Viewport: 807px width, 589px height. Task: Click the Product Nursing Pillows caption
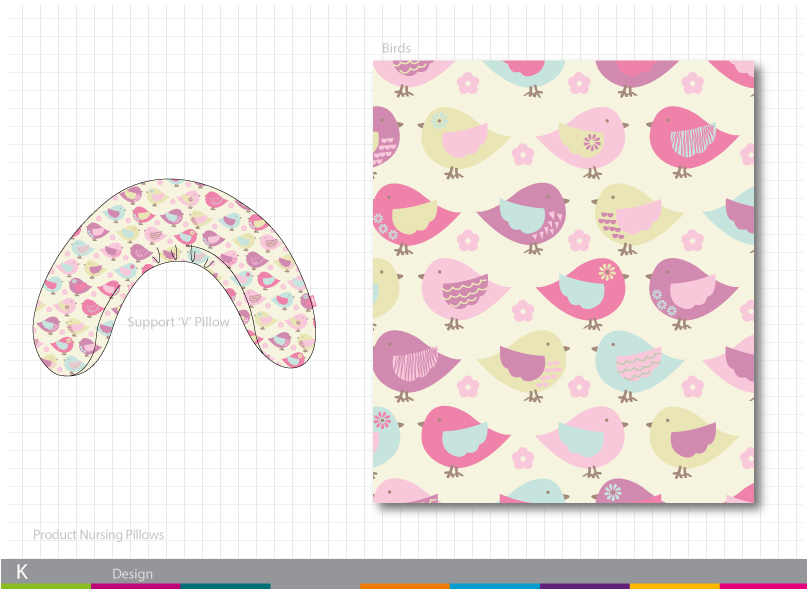click(98, 535)
